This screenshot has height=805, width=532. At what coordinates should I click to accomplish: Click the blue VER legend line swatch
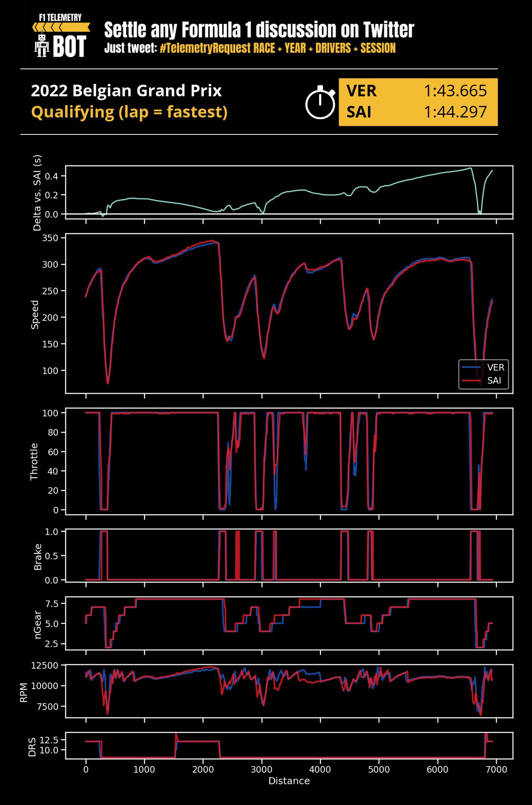coord(471,368)
